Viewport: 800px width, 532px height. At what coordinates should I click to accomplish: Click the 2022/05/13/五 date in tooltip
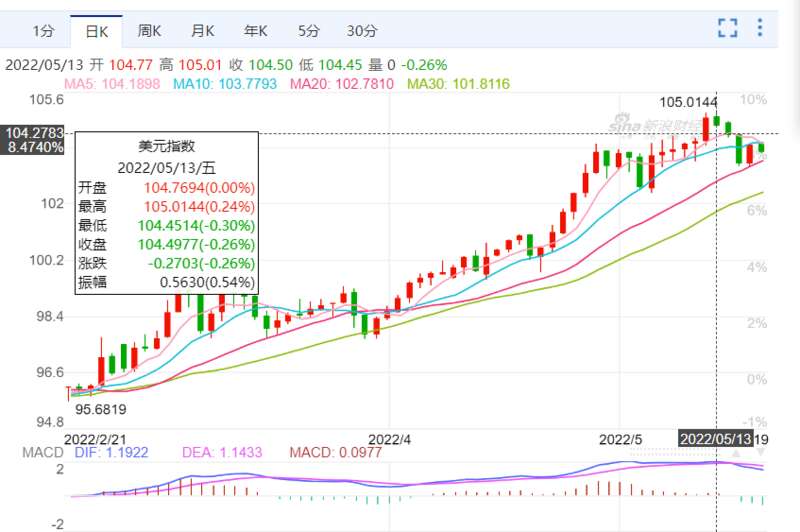coord(166,168)
